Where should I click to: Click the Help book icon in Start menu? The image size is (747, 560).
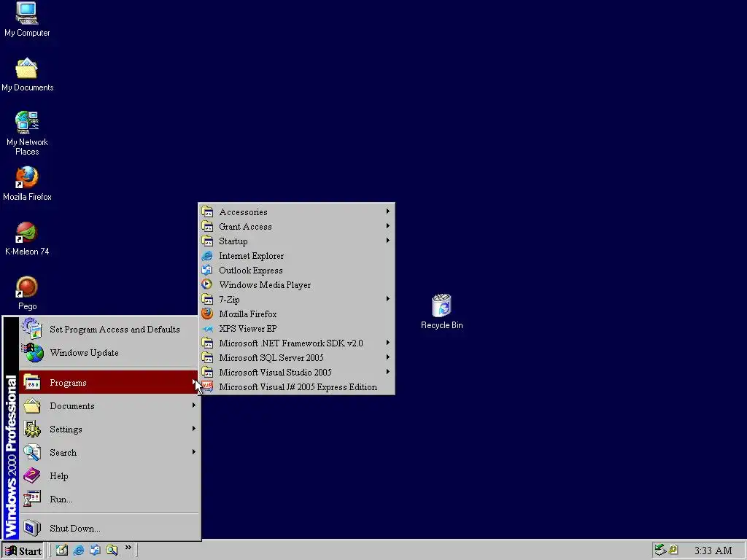coord(32,475)
